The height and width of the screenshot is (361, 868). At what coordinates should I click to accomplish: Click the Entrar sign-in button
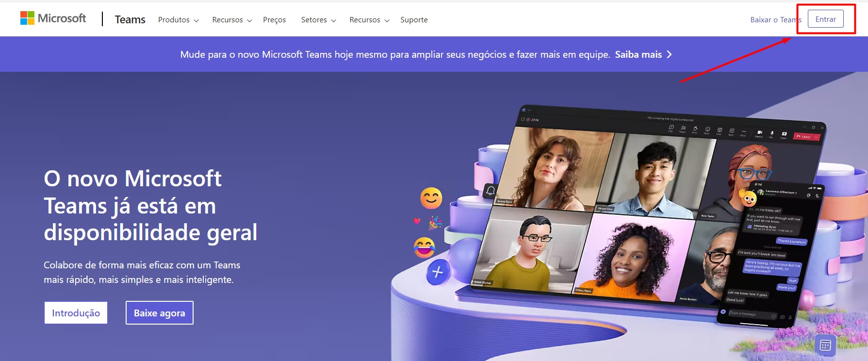point(825,19)
